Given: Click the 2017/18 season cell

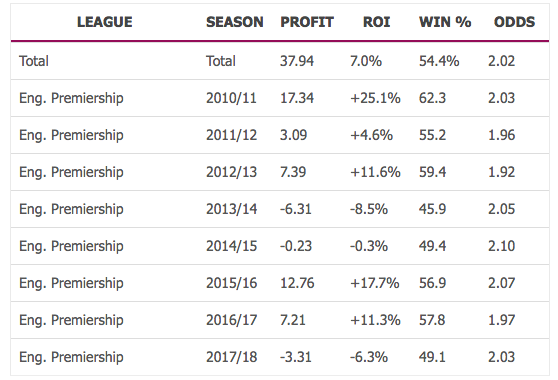Looking at the screenshot, I should 231,357.
